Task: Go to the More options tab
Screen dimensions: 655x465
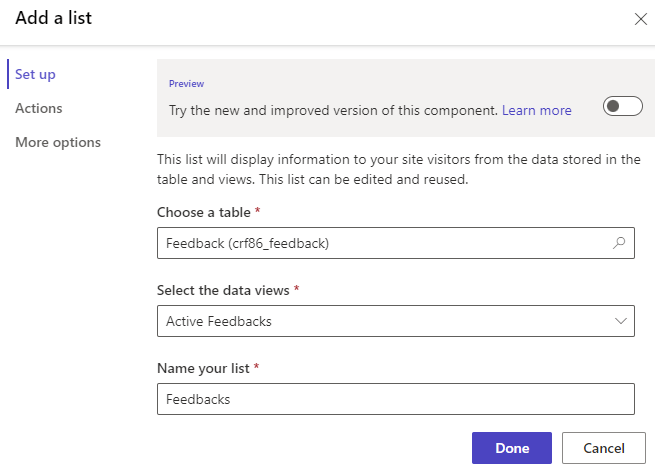Action: (x=58, y=142)
